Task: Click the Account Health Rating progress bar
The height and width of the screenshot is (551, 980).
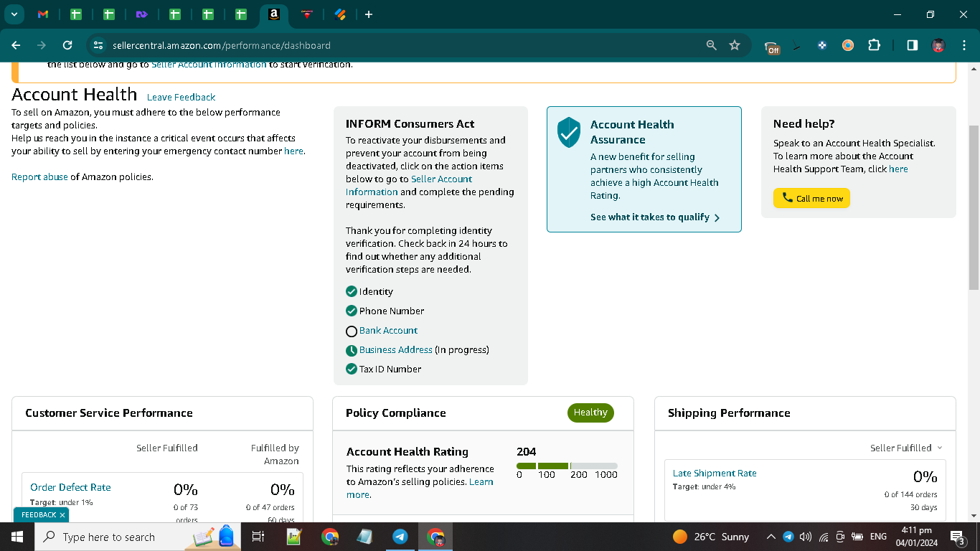Action: click(x=567, y=466)
